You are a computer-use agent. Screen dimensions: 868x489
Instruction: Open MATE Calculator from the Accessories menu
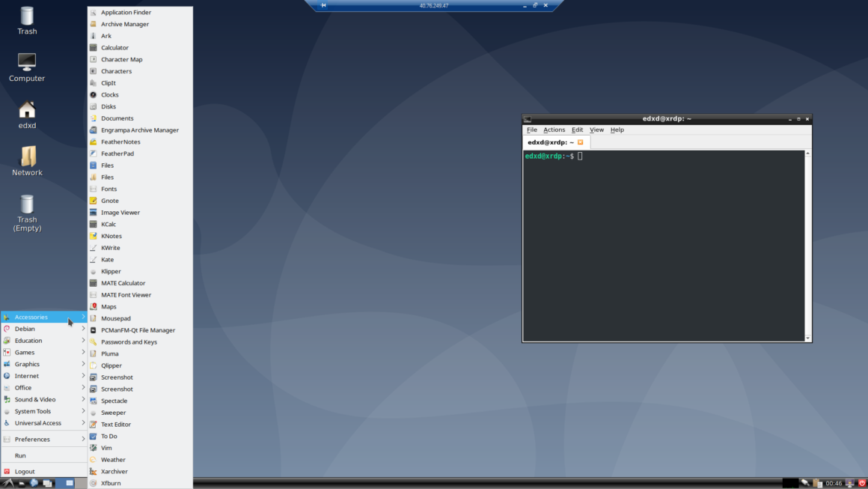(124, 282)
